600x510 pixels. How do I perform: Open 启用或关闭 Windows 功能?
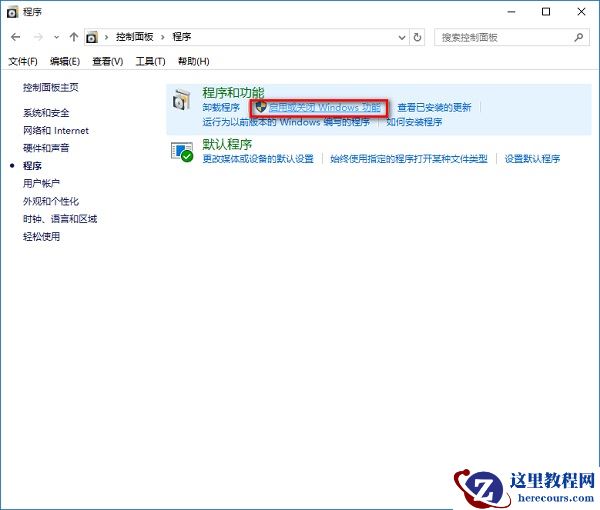click(324, 108)
